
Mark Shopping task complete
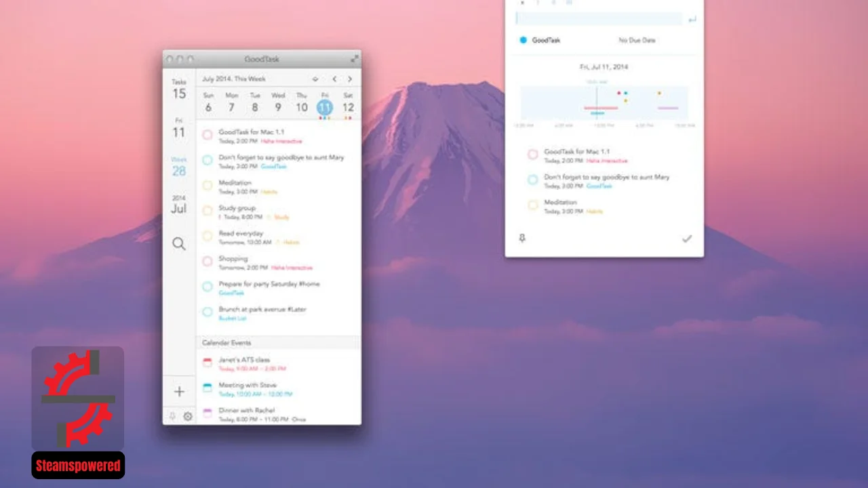click(208, 261)
